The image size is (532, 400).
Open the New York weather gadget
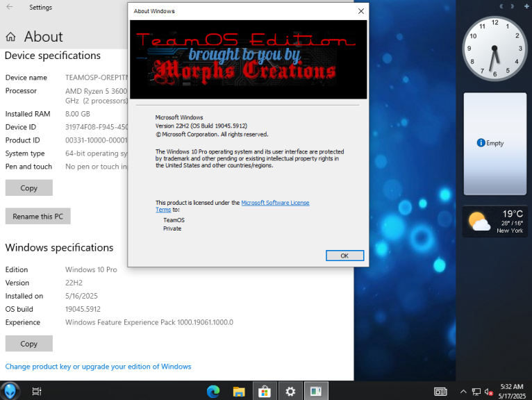(x=495, y=222)
